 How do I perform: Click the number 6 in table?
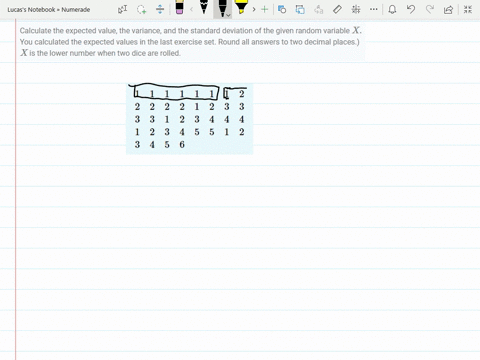click(182, 145)
